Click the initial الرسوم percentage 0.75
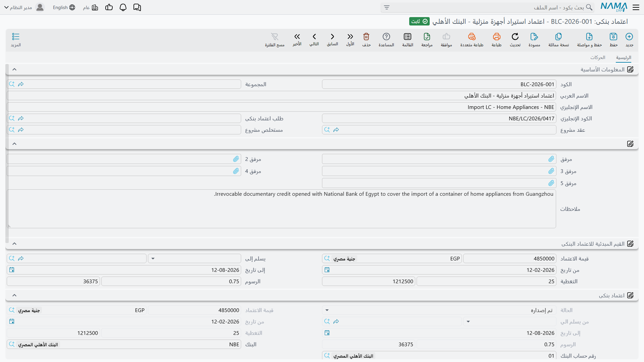The width and height of the screenshot is (644, 362). pos(171,281)
